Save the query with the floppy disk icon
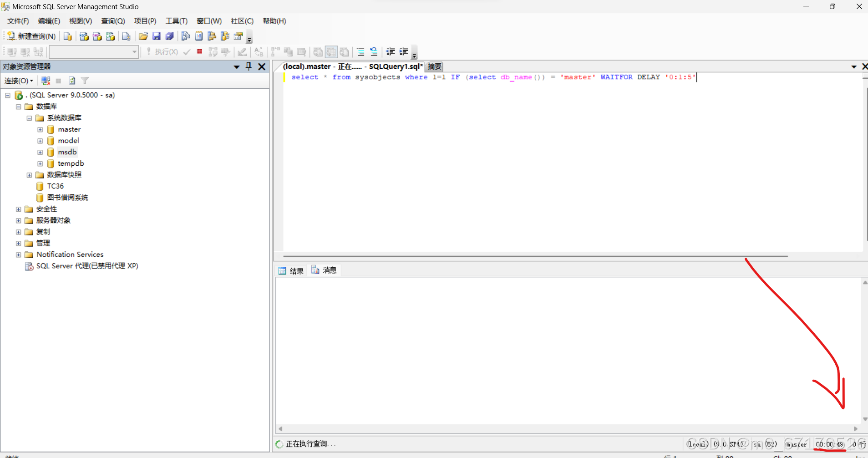Image resolution: width=868 pixels, height=458 pixels. (156, 36)
